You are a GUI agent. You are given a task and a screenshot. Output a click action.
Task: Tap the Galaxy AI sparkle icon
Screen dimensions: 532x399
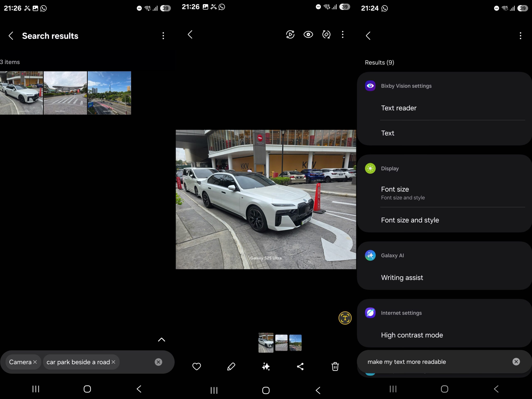pos(266,366)
